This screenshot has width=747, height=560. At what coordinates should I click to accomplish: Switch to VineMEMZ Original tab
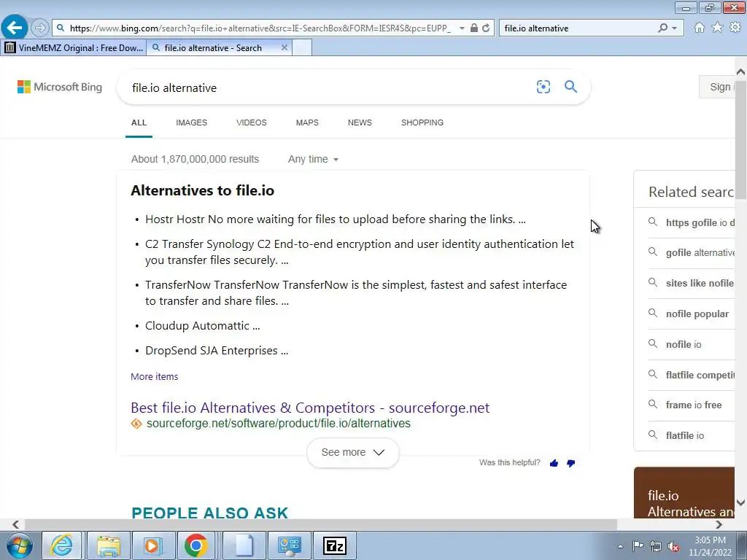(74, 47)
